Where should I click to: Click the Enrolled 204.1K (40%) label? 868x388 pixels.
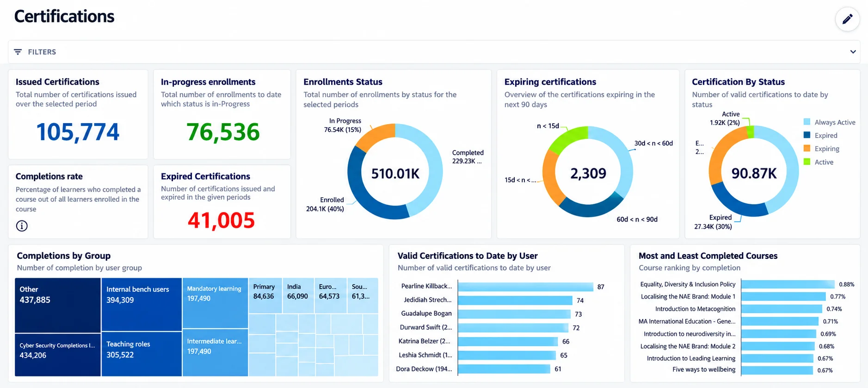click(325, 204)
